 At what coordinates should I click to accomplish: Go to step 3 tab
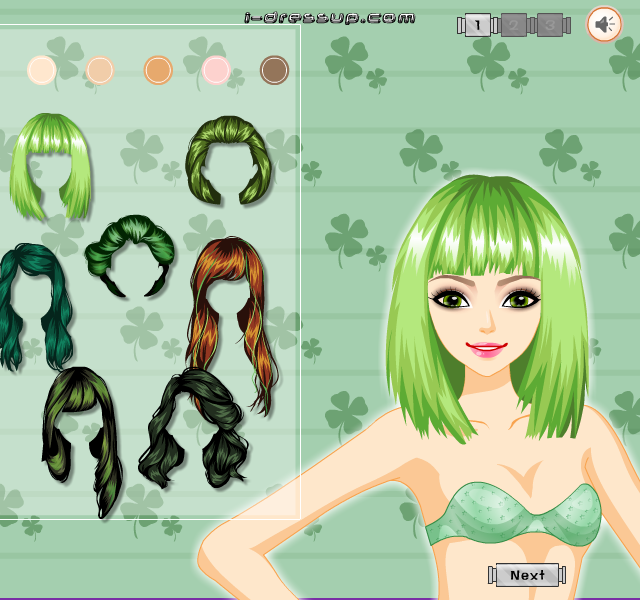550,25
